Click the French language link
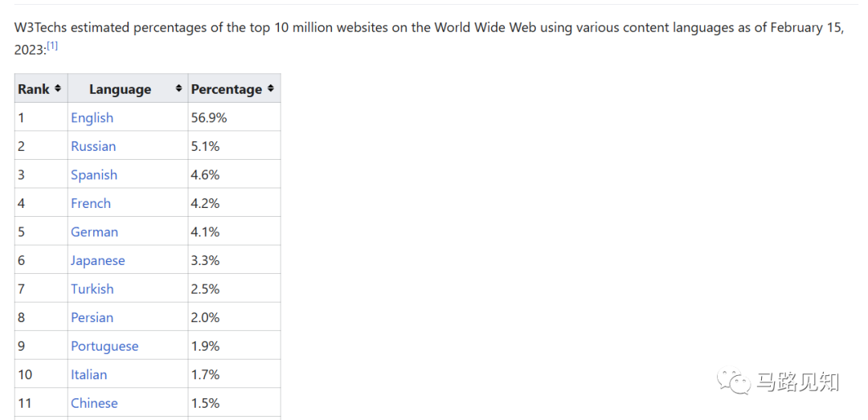 (91, 204)
